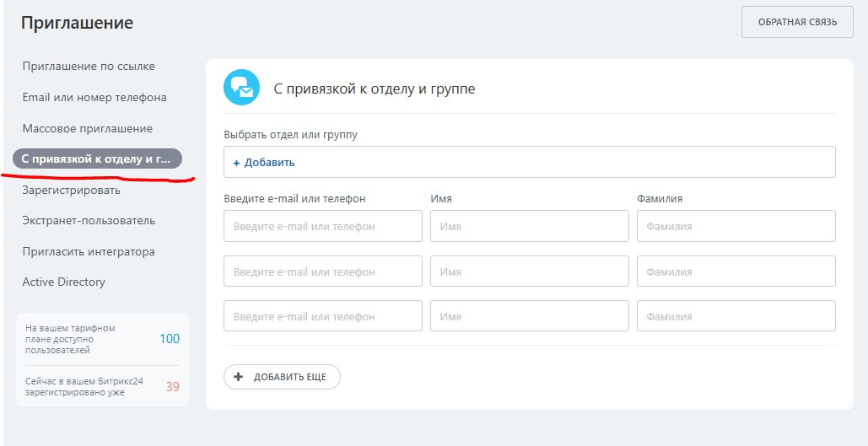The width and height of the screenshot is (868, 446).
Task: Click third row 'Фамилия' input field
Action: tap(736, 317)
